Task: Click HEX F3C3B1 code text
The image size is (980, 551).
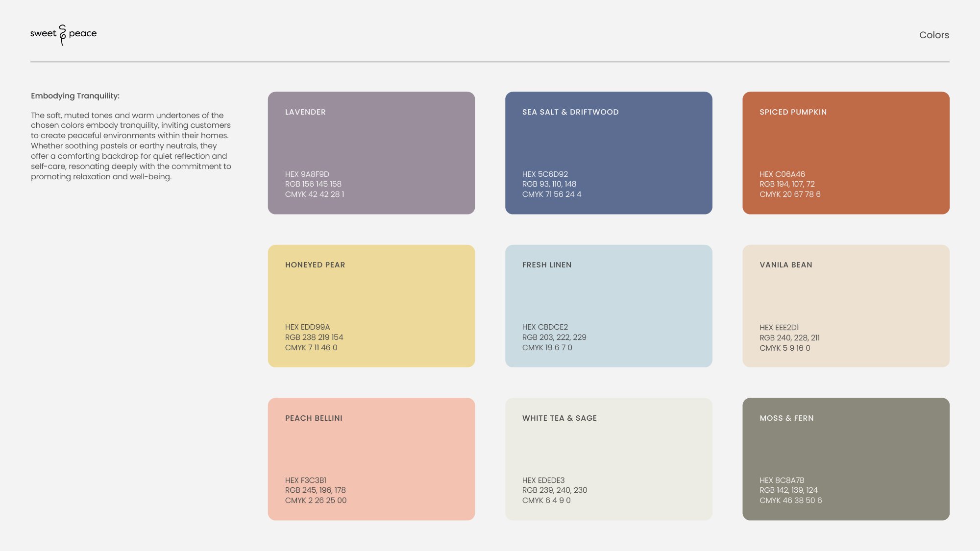Action: click(x=305, y=480)
